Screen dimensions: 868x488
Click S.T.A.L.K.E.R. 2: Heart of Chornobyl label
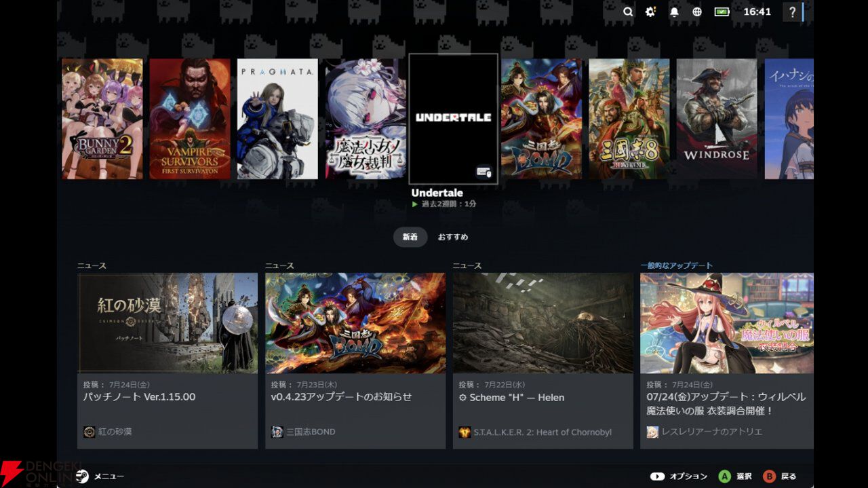pos(542,432)
